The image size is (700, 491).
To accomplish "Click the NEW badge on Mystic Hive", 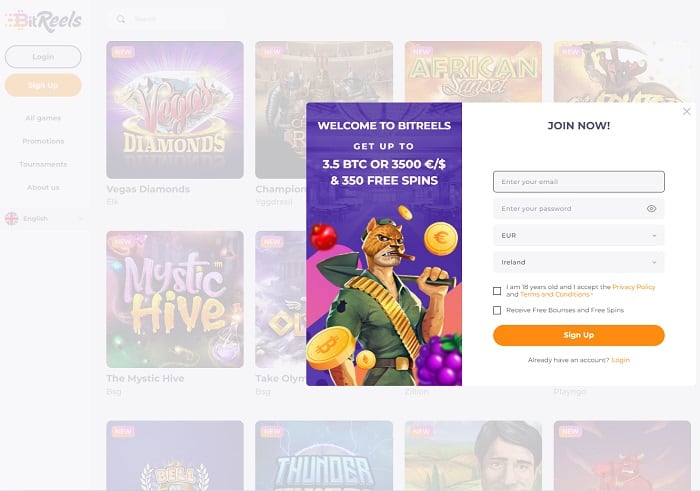I will click(x=123, y=242).
